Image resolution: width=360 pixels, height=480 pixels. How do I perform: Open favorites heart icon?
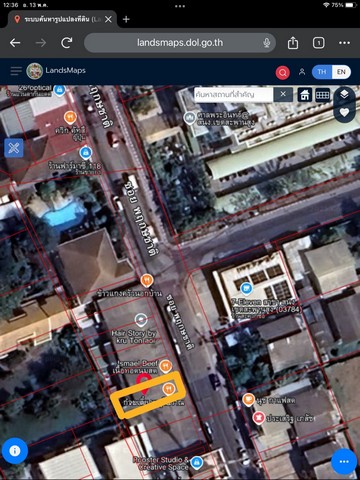pyautogui.click(x=344, y=112)
